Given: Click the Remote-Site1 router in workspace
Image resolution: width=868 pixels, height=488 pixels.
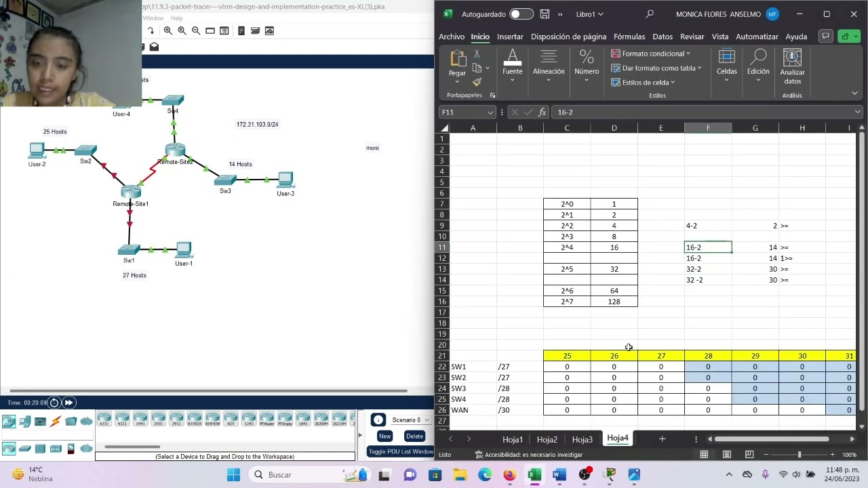Looking at the screenshot, I should [130, 192].
